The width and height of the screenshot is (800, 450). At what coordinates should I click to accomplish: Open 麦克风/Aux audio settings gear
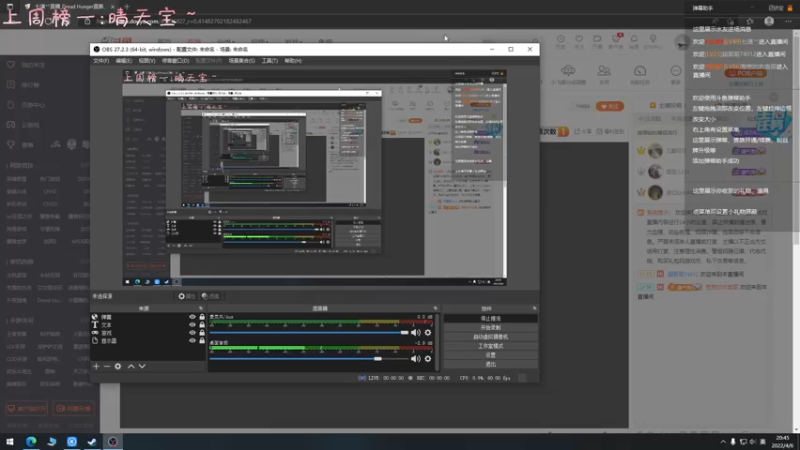[x=428, y=333]
